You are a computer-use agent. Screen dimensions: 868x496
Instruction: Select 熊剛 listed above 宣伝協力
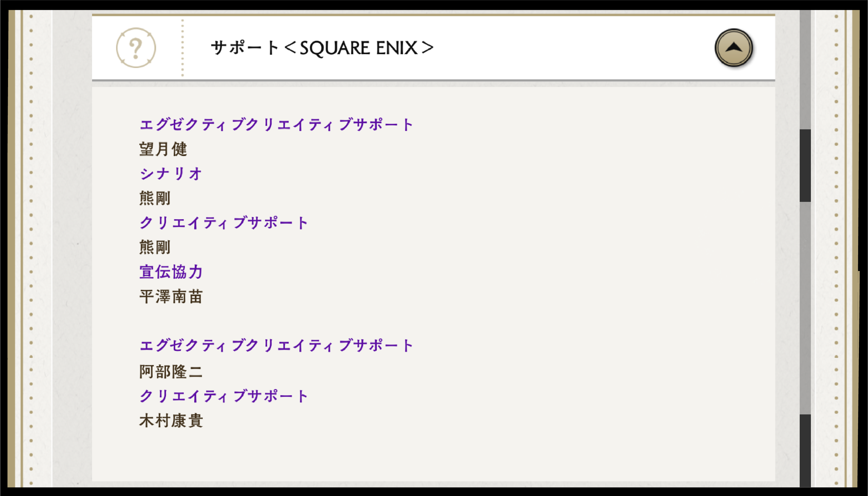pos(155,247)
